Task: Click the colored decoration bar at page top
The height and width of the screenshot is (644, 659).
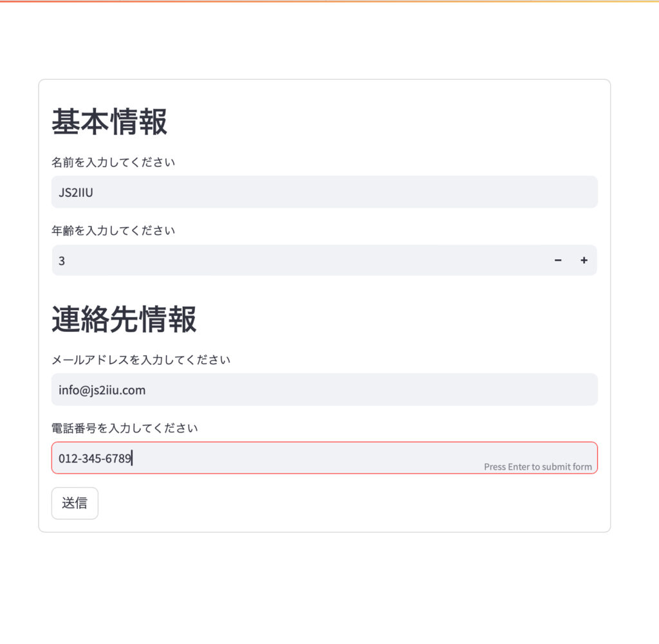Action: click(329, 1)
